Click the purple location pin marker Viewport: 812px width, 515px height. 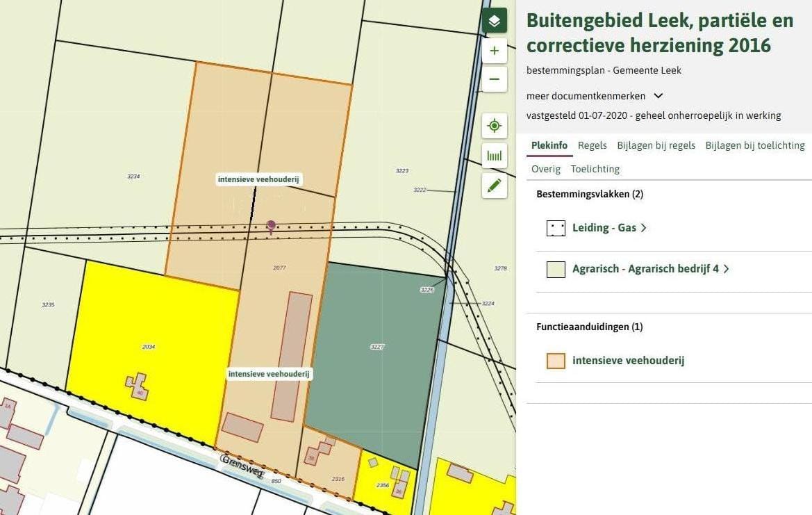pyautogui.click(x=271, y=227)
